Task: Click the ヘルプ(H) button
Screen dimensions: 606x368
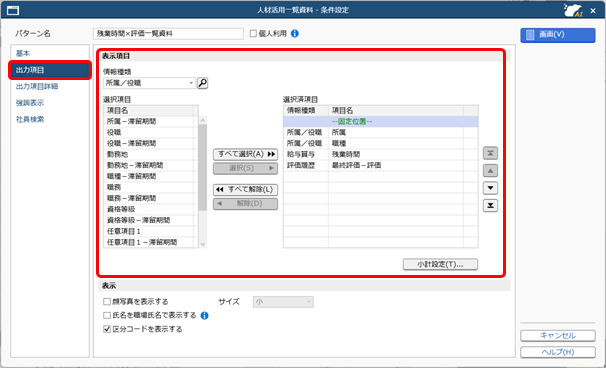Action: coord(558,352)
